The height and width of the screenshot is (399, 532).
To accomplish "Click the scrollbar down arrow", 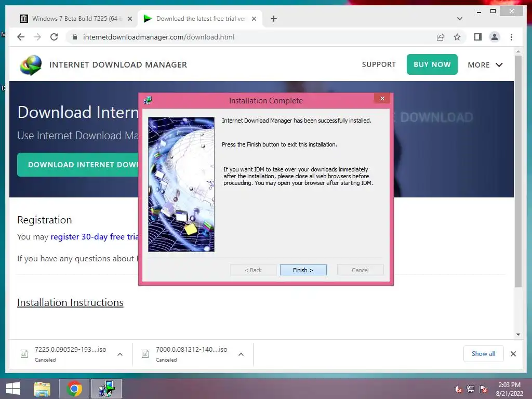I will [518, 334].
